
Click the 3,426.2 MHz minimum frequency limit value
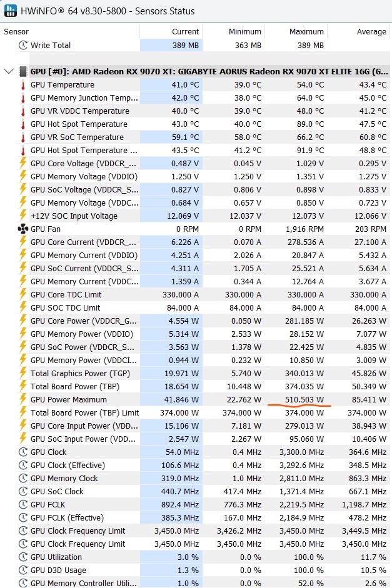[x=239, y=531]
